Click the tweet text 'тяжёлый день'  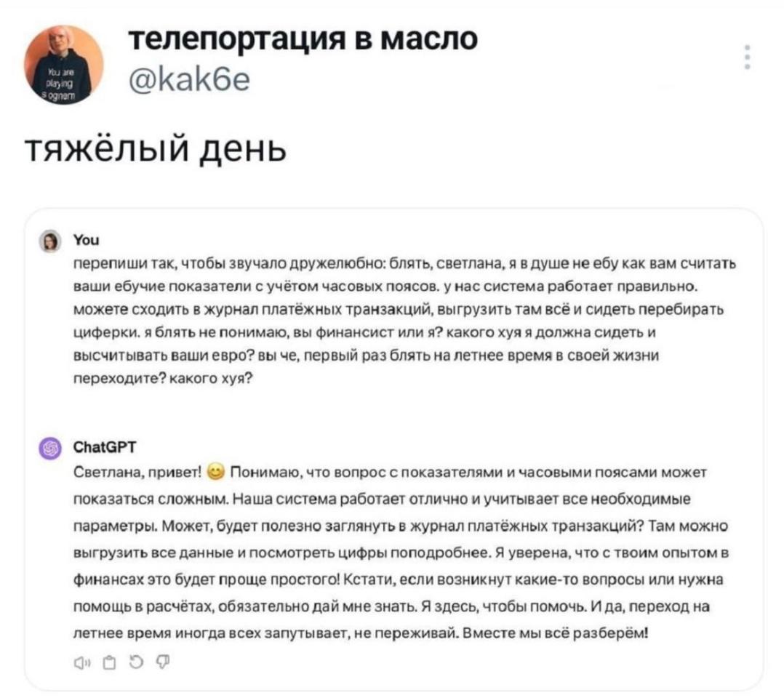coord(155,150)
